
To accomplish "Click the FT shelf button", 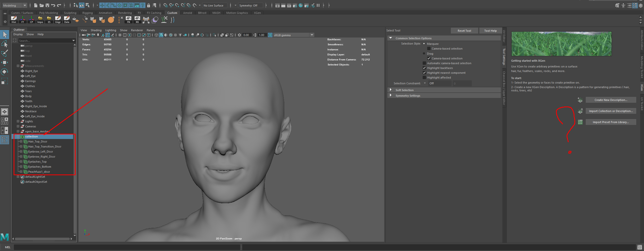I will (x=23, y=20).
